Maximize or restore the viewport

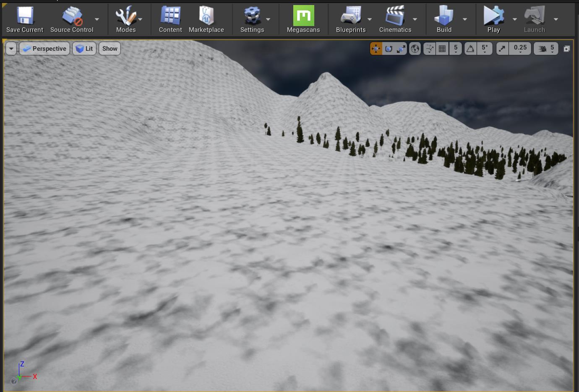[567, 49]
